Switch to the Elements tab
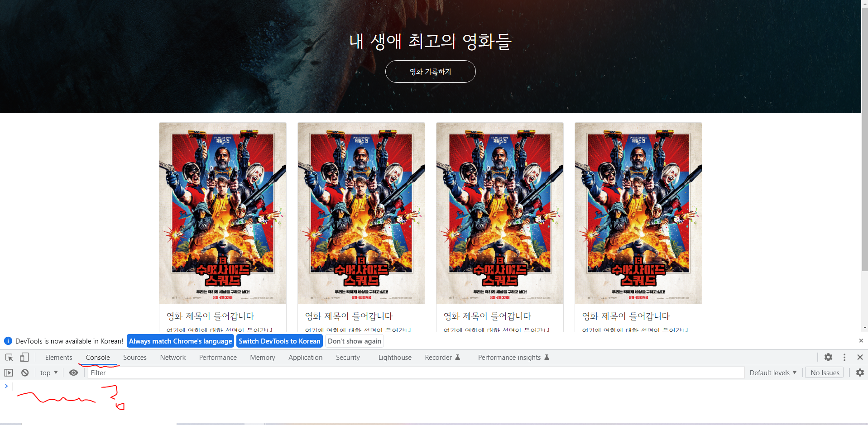The height and width of the screenshot is (425, 868). [58, 358]
